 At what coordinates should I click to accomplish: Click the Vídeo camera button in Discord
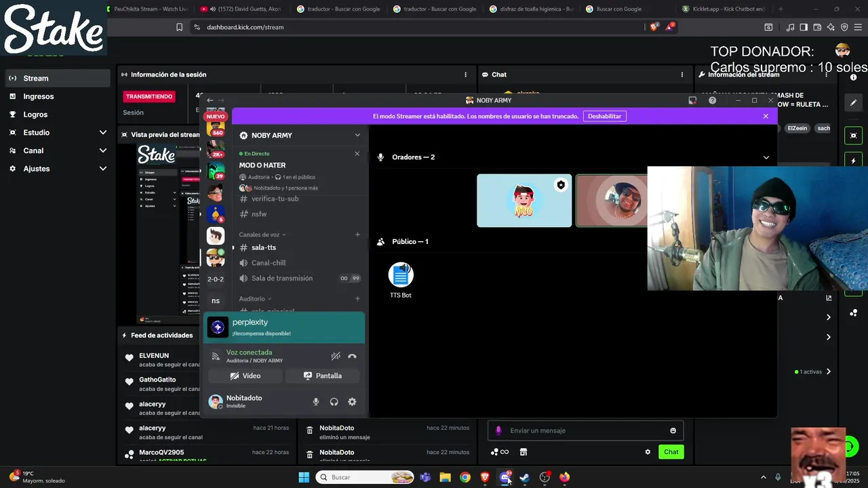click(244, 375)
